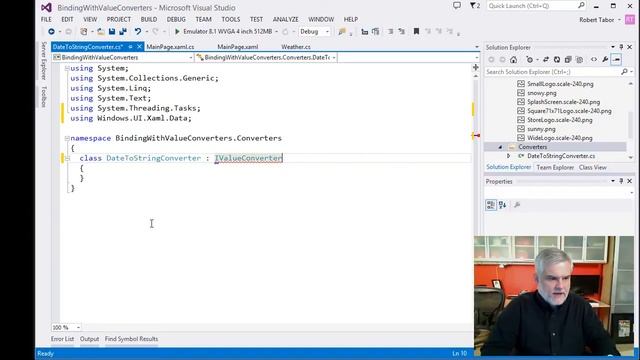Screen dimensions: 640x360
Task: Switch to the MainPage.xaml.cs tab
Action: (x=170, y=47)
